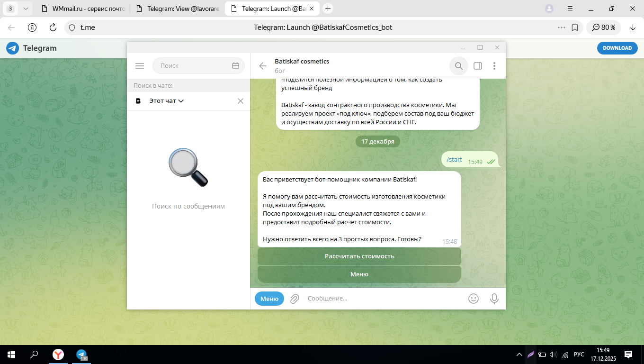Expand the tab list dropdown arrow

[x=26, y=9]
